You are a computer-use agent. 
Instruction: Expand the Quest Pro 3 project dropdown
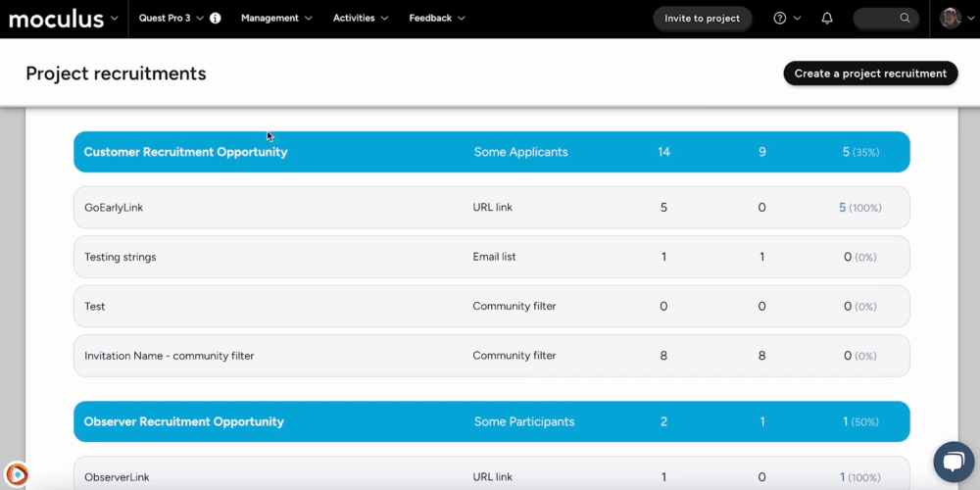[x=171, y=18]
